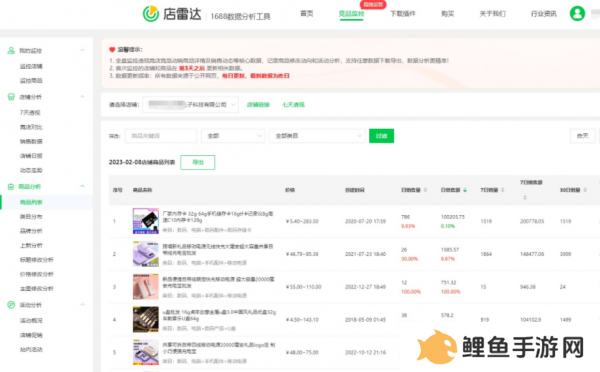600x372 pixels.
Task: Click the 昨天 date button
Action: pos(582,136)
